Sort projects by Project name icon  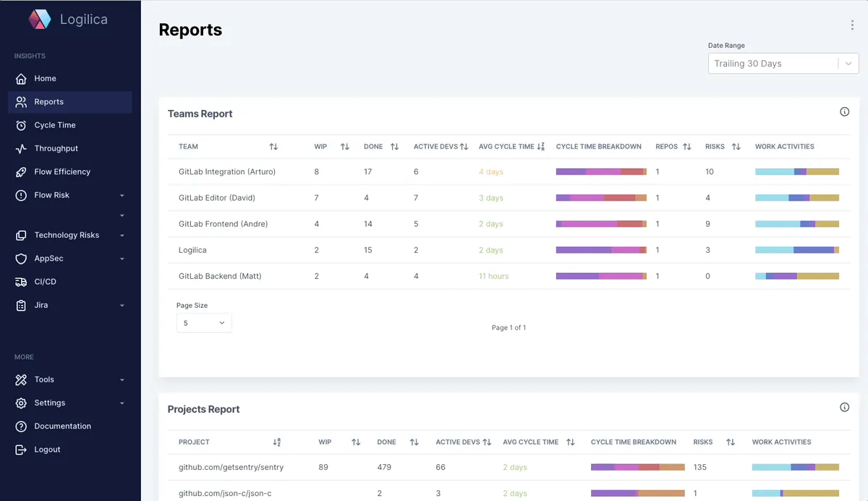coord(276,442)
